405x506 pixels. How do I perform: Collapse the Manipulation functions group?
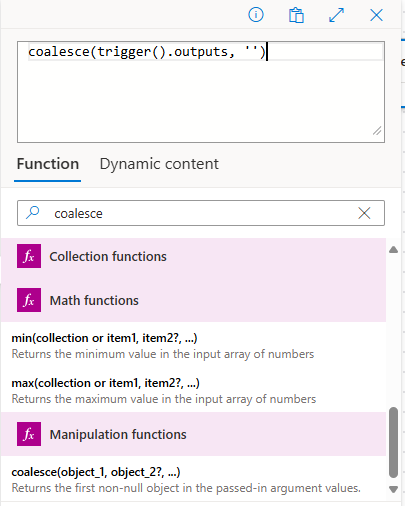coord(193,434)
